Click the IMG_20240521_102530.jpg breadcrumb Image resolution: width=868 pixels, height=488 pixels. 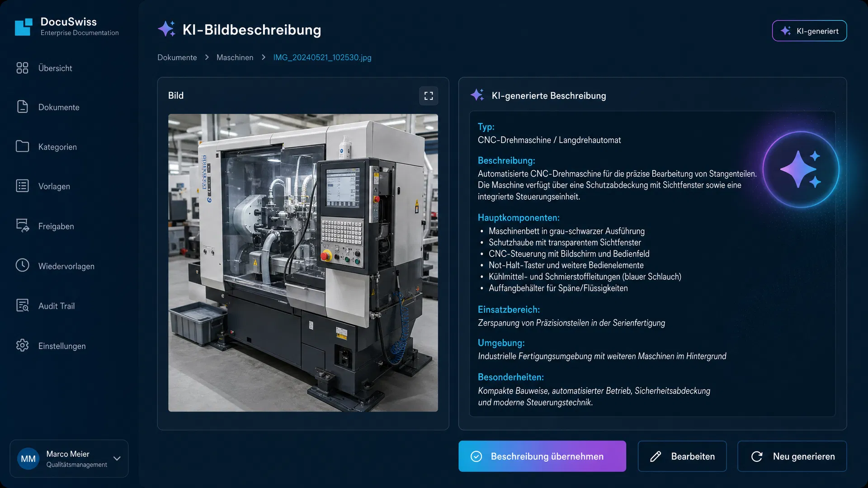pos(322,57)
